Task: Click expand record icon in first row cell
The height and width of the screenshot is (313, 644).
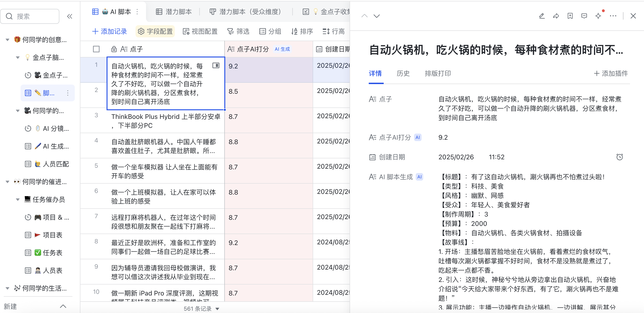Action: click(216, 65)
